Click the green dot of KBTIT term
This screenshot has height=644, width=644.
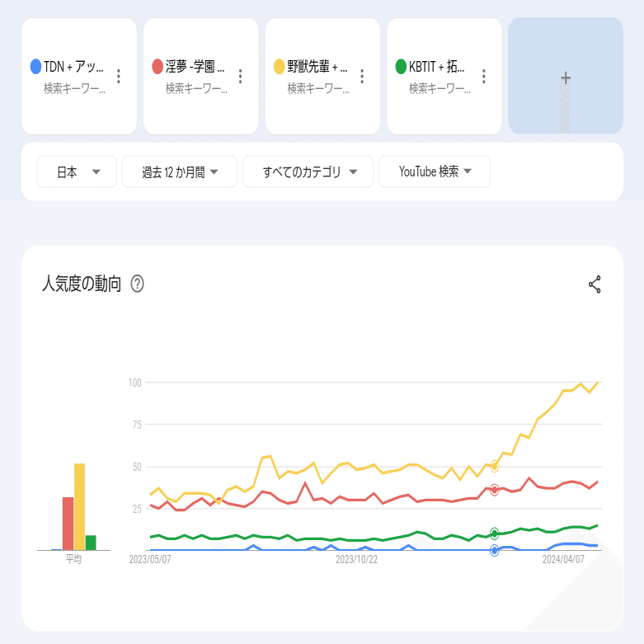pos(401,67)
